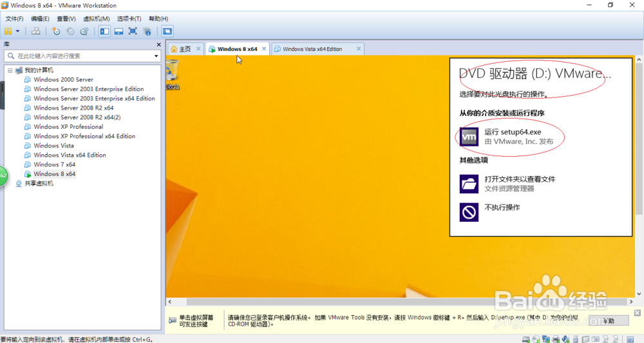Click the hard disk status bar icon
The image size is (644, 343).
click(526, 339)
